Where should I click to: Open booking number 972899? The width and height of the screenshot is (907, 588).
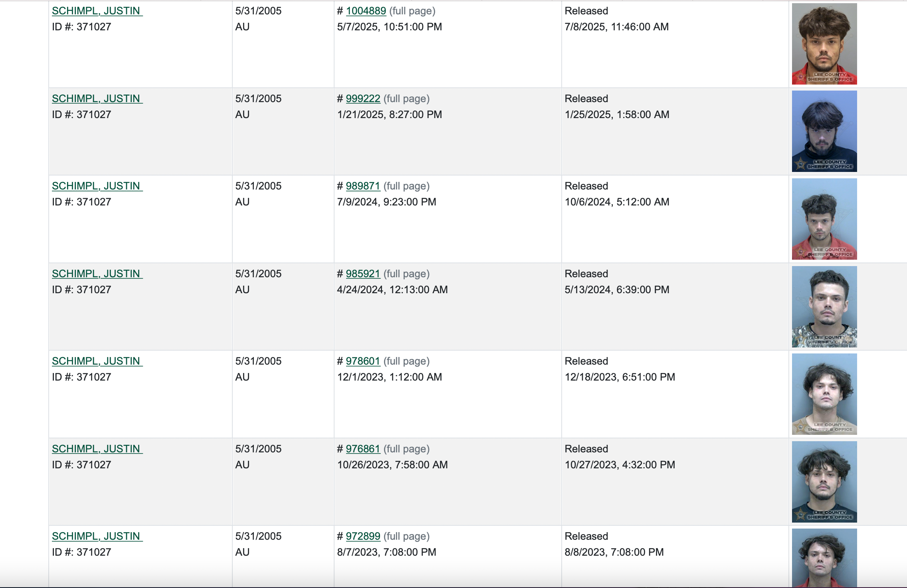pyautogui.click(x=363, y=536)
